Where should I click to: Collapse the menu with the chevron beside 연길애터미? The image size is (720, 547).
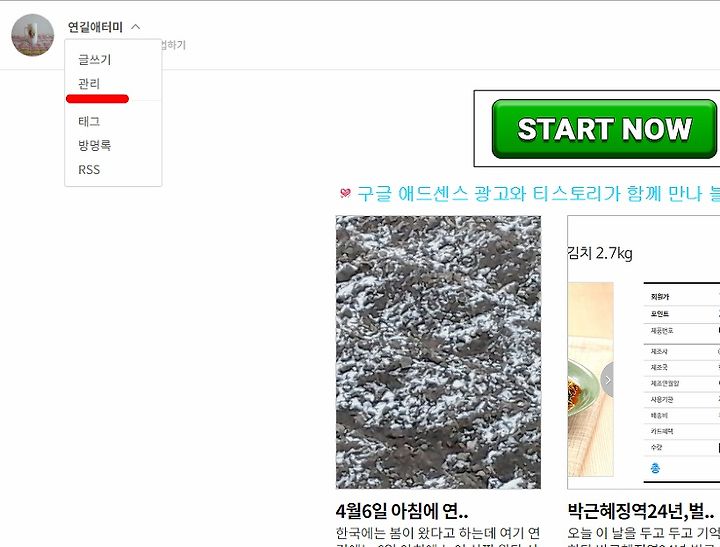[135, 27]
